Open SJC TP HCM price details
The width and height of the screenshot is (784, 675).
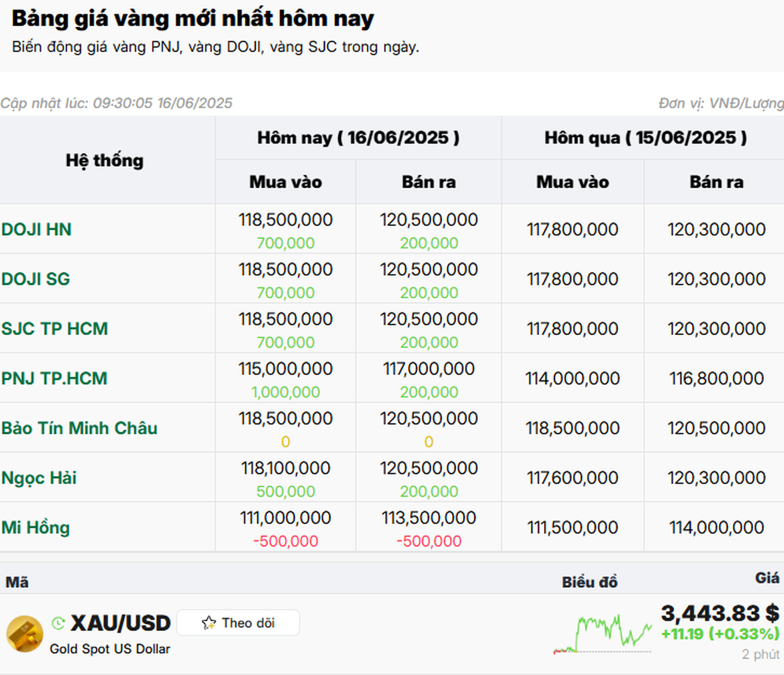point(55,329)
